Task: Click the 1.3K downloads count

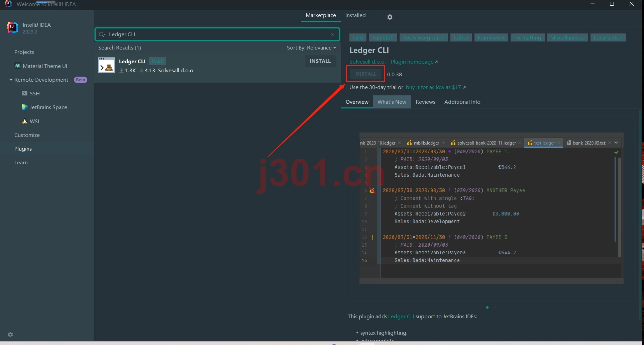Action: point(130,71)
